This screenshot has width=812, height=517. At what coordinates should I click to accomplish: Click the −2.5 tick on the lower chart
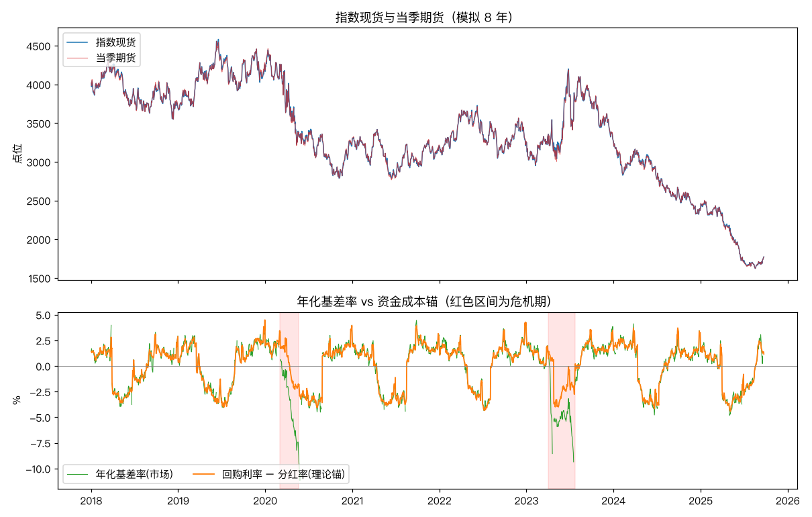[x=40, y=391]
